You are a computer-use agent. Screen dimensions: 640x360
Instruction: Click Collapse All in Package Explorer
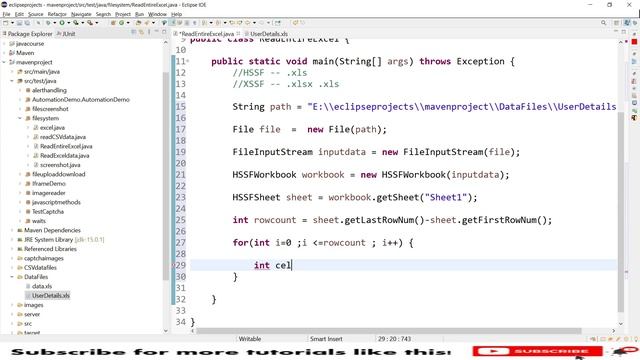point(133,32)
